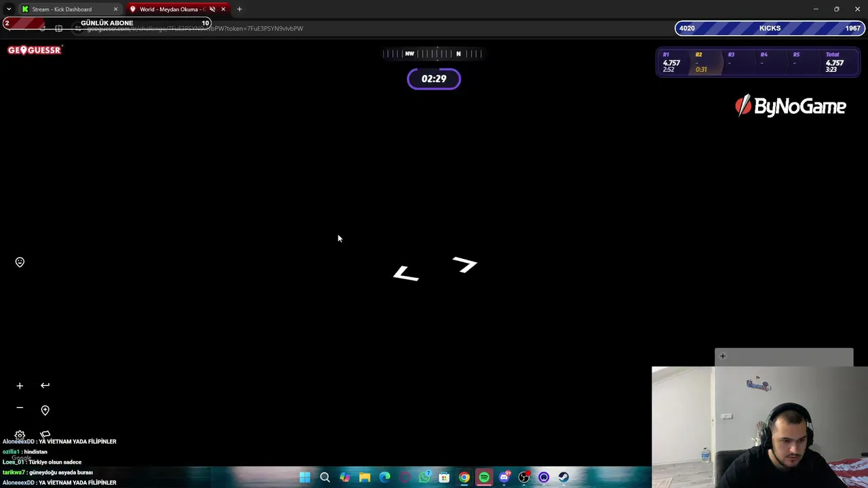Screen dimensions: 868x488
Task: Zoom out with the minus button
Action: coord(20,408)
